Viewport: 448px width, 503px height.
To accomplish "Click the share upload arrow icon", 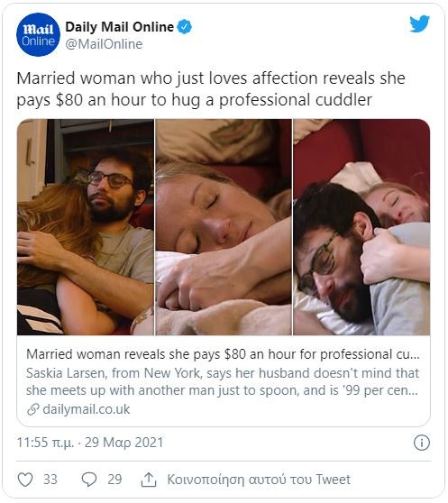I will (149, 480).
